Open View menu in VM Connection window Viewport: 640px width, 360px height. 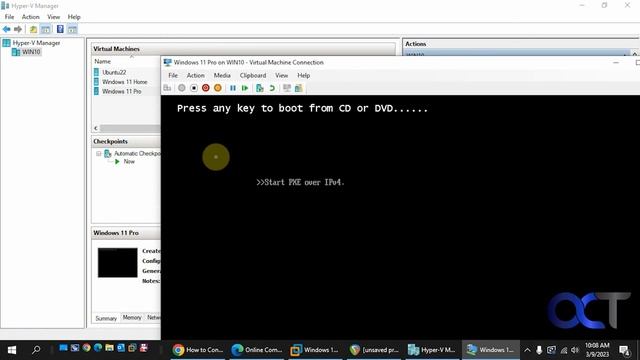coord(281,76)
